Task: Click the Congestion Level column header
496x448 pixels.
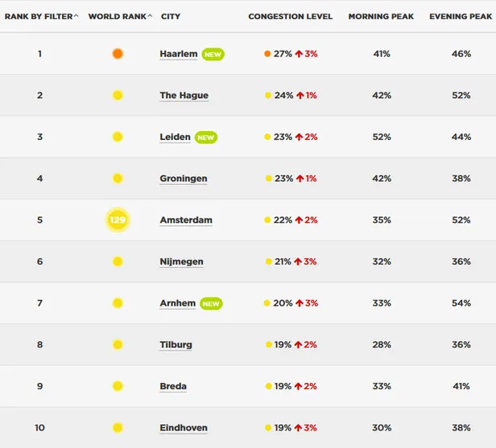Action: tap(288, 17)
